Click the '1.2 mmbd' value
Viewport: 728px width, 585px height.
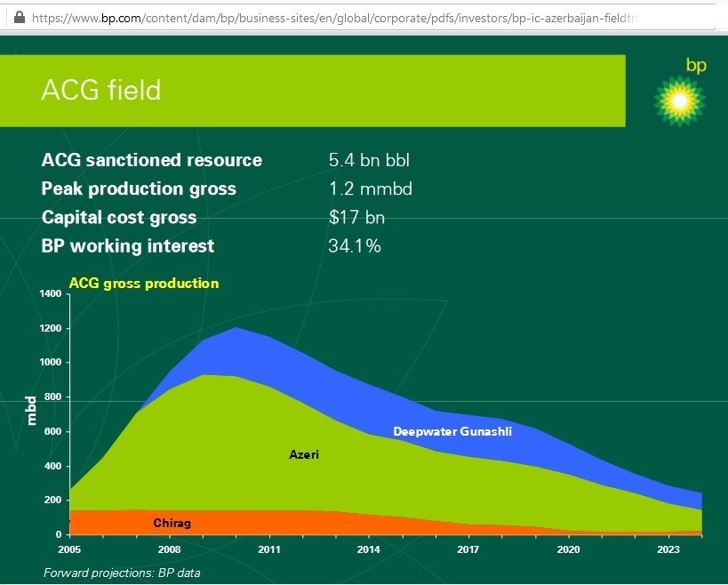click(371, 189)
